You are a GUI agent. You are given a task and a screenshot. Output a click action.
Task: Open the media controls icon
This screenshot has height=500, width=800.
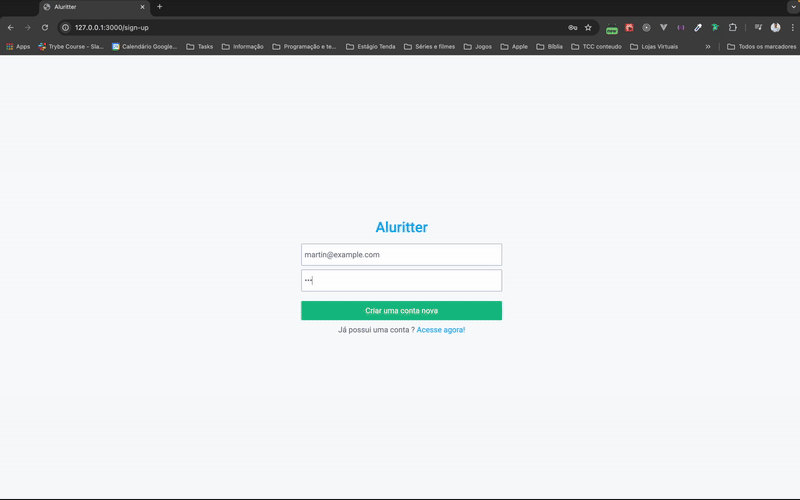pos(758,28)
